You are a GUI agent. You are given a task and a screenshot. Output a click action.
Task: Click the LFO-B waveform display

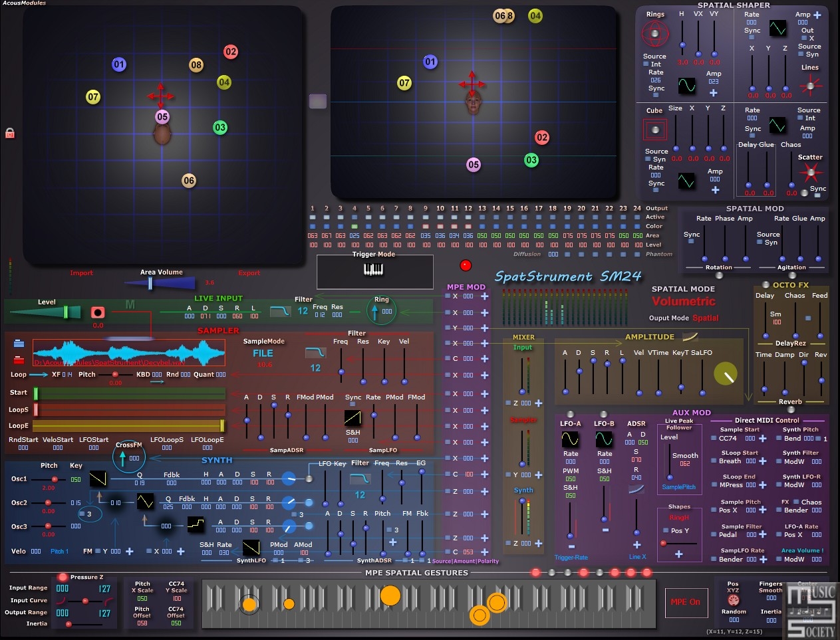coord(604,439)
